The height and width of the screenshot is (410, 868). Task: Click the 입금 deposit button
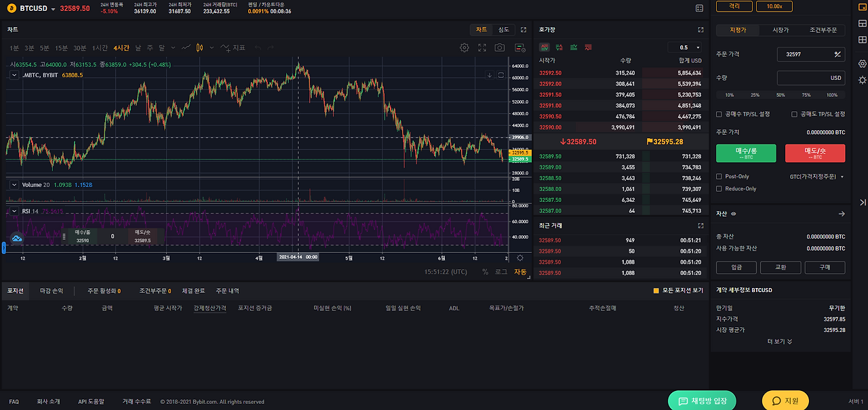(x=736, y=267)
